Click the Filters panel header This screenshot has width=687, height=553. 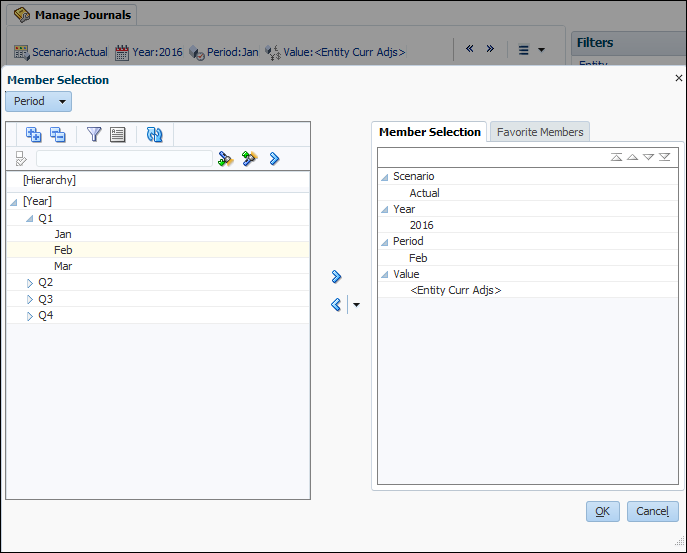pos(629,43)
